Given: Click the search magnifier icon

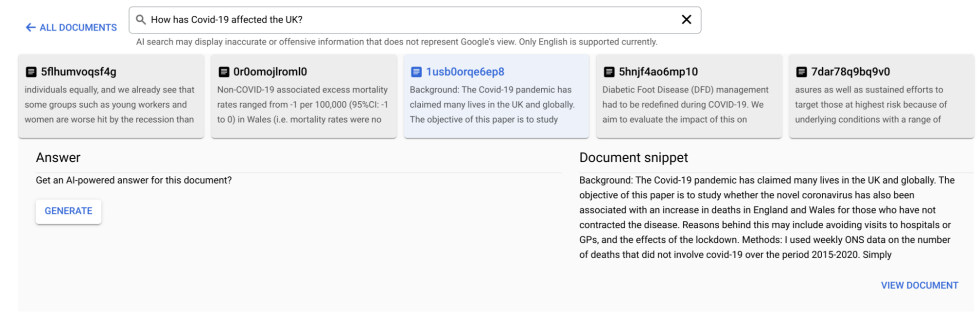Looking at the screenshot, I should tap(141, 20).
